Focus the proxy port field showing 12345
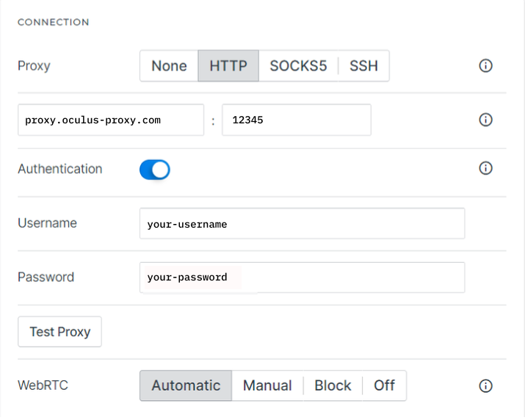Image resolution: width=525 pixels, height=420 pixels. (x=297, y=120)
